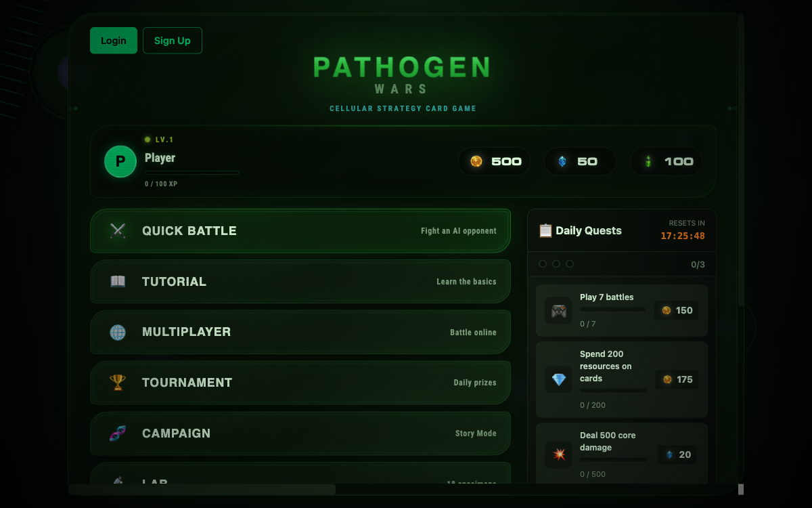Select the Tournament trophy icon
This screenshot has width=812, height=508.
coord(118,383)
